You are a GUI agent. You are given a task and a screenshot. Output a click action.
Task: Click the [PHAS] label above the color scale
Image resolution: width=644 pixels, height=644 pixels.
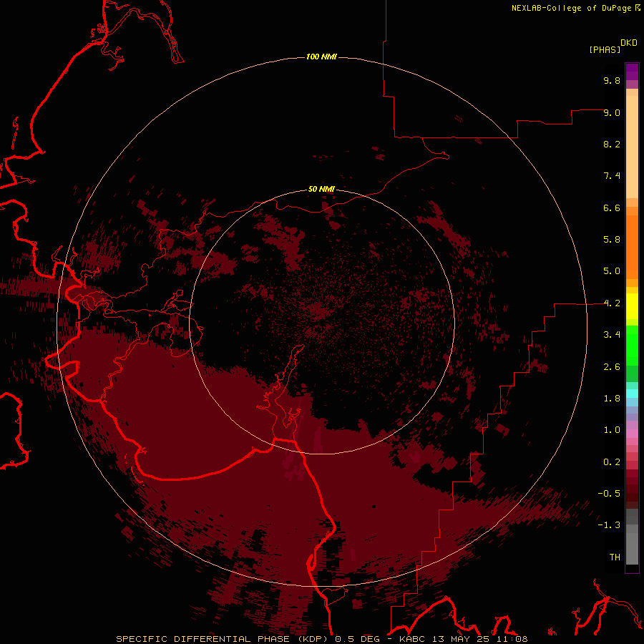pyautogui.click(x=605, y=49)
